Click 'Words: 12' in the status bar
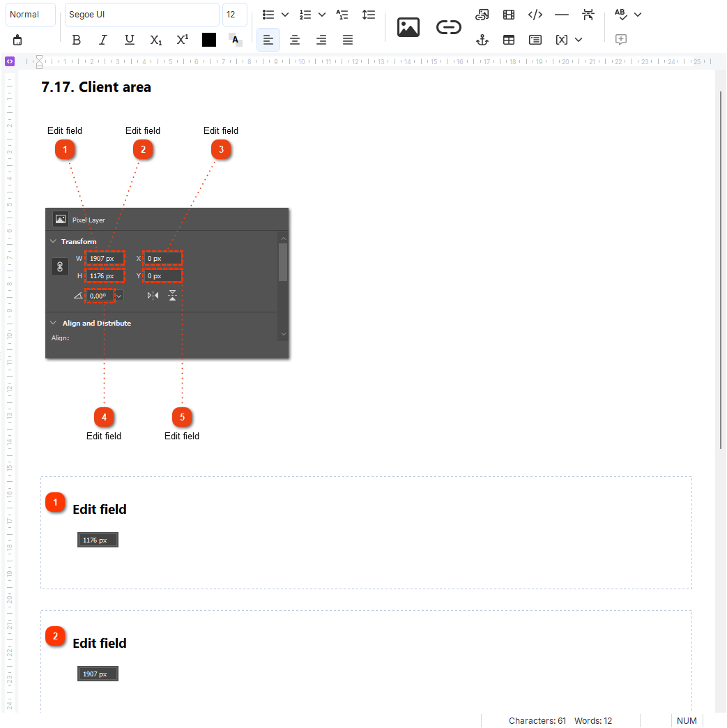 point(593,720)
